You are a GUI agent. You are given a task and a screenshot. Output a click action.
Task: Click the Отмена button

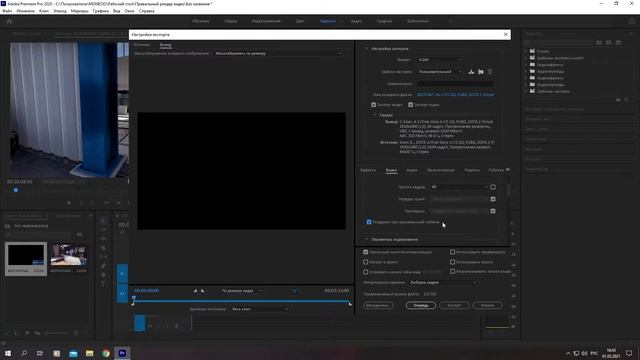[x=487, y=305]
